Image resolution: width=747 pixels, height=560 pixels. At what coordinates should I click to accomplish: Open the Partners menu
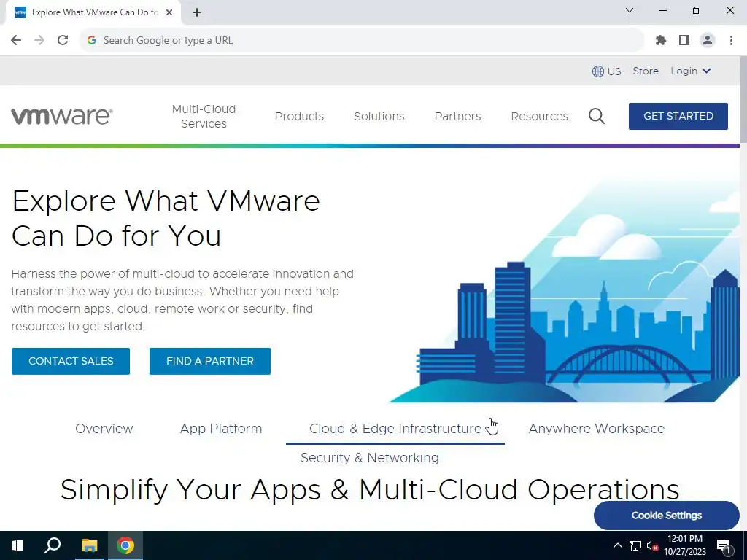[458, 116]
